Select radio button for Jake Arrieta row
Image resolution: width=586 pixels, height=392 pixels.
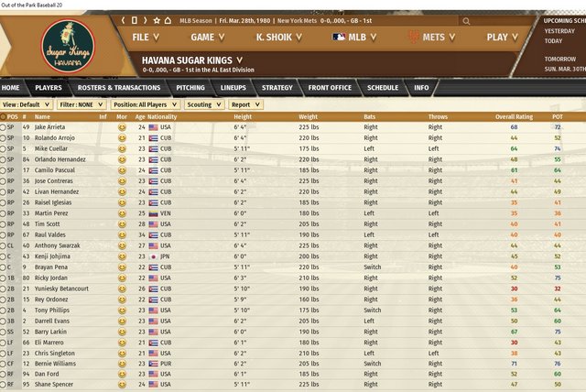[x=3, y=127]
